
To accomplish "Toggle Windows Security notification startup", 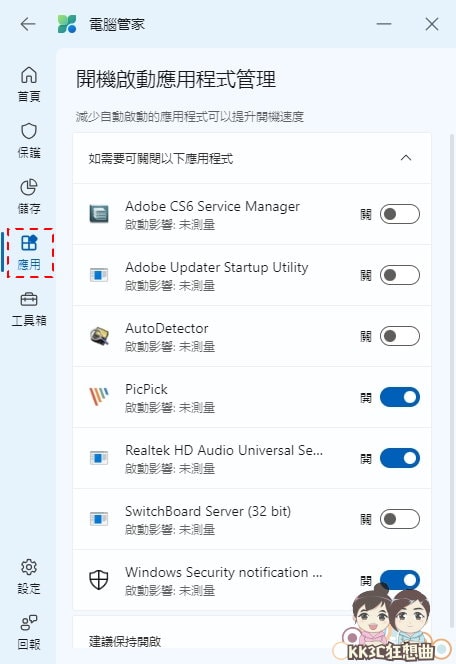I will pyautogui.click(x=400, y=580).
